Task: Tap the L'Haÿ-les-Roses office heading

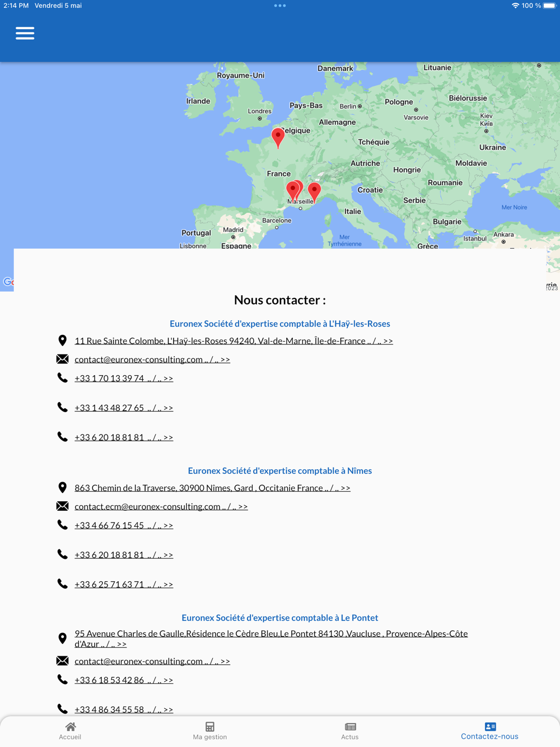Action: tap(280, 324)
